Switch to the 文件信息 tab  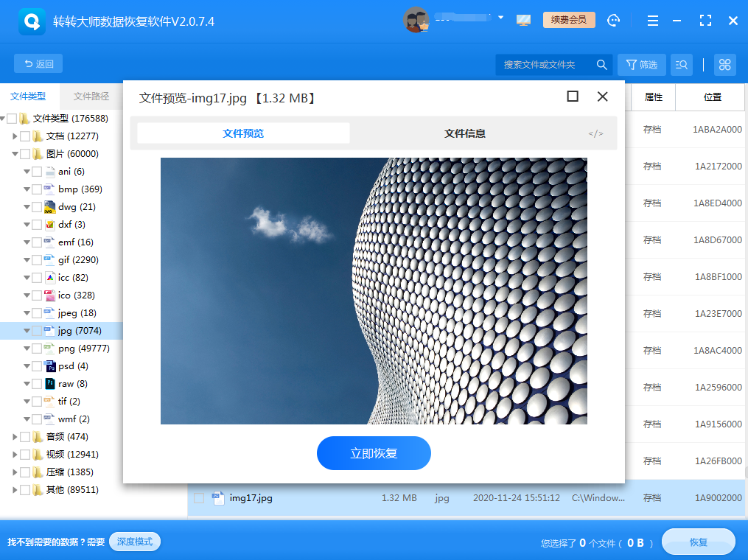pyautogui.click(x=465, y=133)
